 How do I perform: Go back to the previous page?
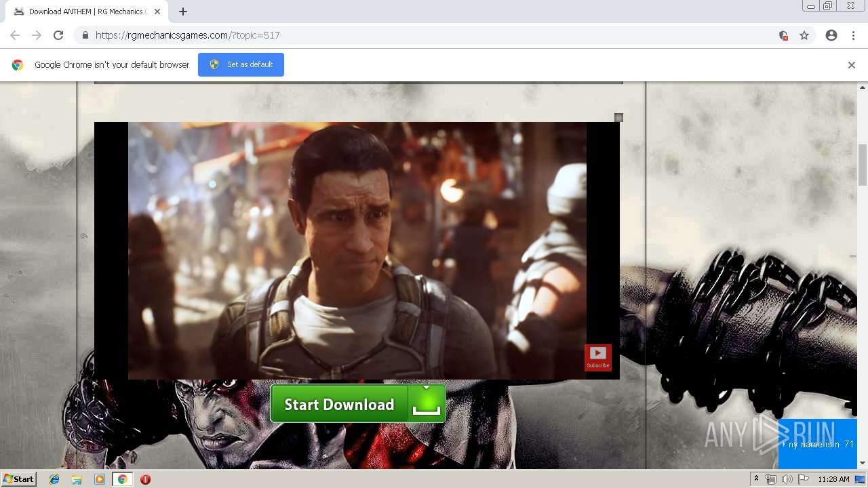pyautogui.click(x=15, y=35)
